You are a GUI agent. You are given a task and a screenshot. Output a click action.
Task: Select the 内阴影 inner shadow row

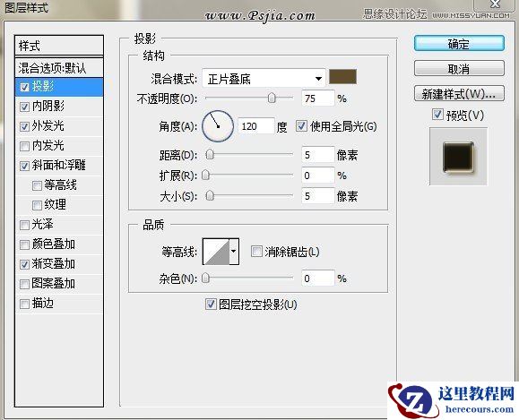point(59,107)
